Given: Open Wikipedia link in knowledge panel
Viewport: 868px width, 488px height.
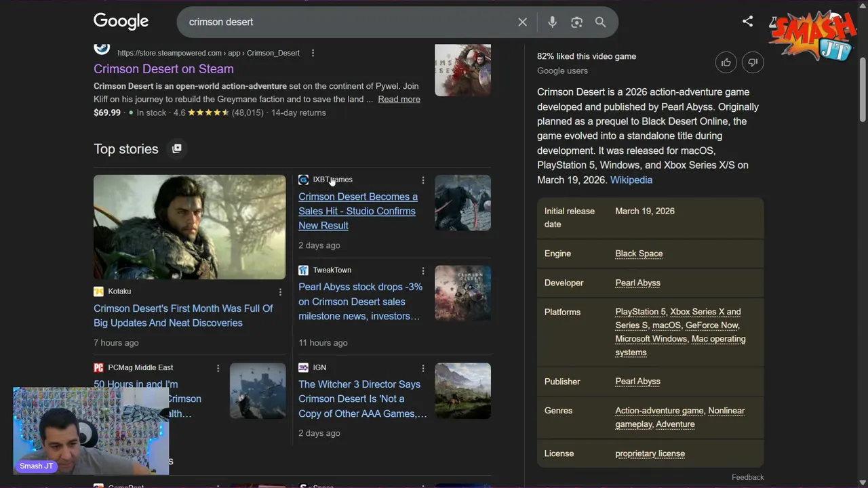Looking at the screenshot, I should click(x=631, y=180).
